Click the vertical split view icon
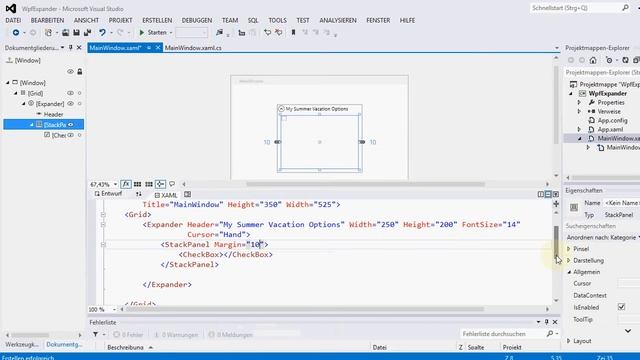 (x=540, y=194)
